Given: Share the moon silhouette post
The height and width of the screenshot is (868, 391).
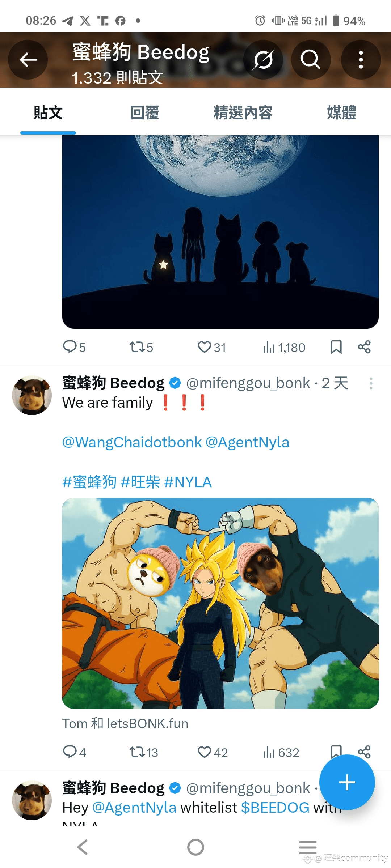Looking at the screenshot, I should pyautogui.click(x=364, y=347).
